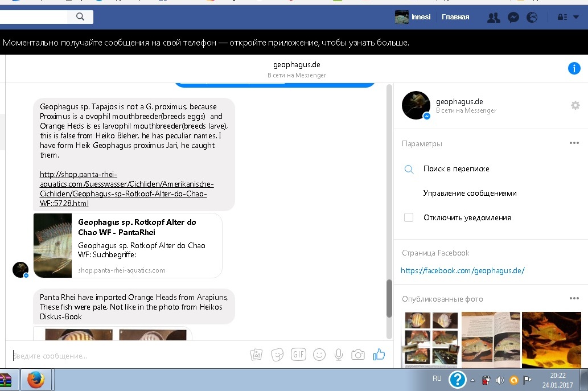Open the blue conversation info icon
Screen dimensions: 588x391
(574, 69)
